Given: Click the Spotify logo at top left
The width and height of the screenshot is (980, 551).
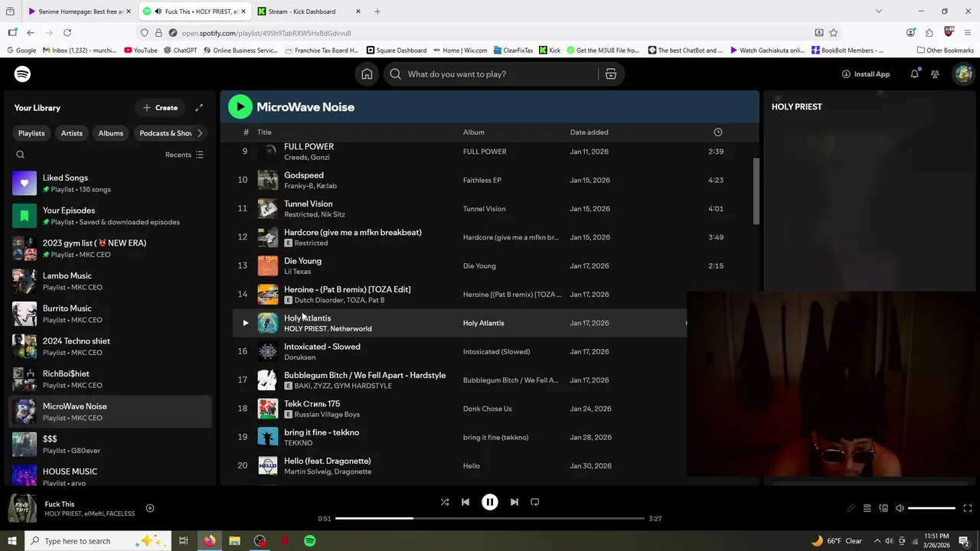Looking at the screenshot, I should [22, 74].
